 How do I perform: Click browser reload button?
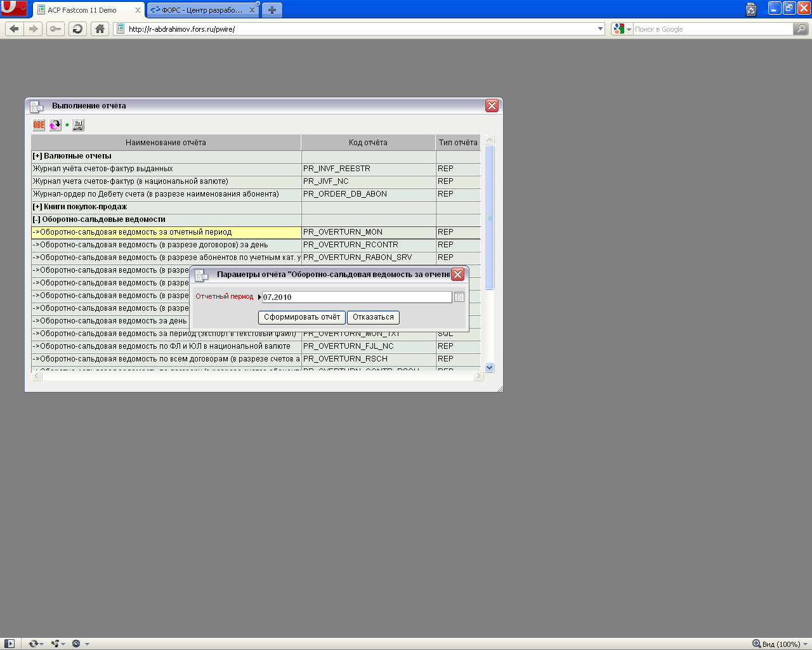coord(77,29)
